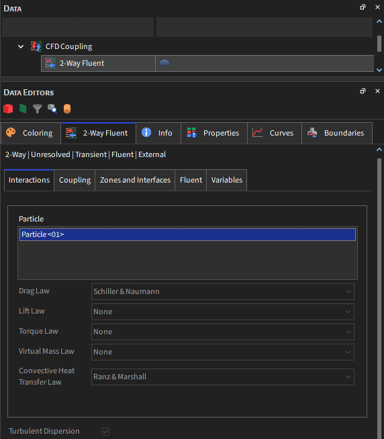Open the Curves tab

tap(274, 133)
